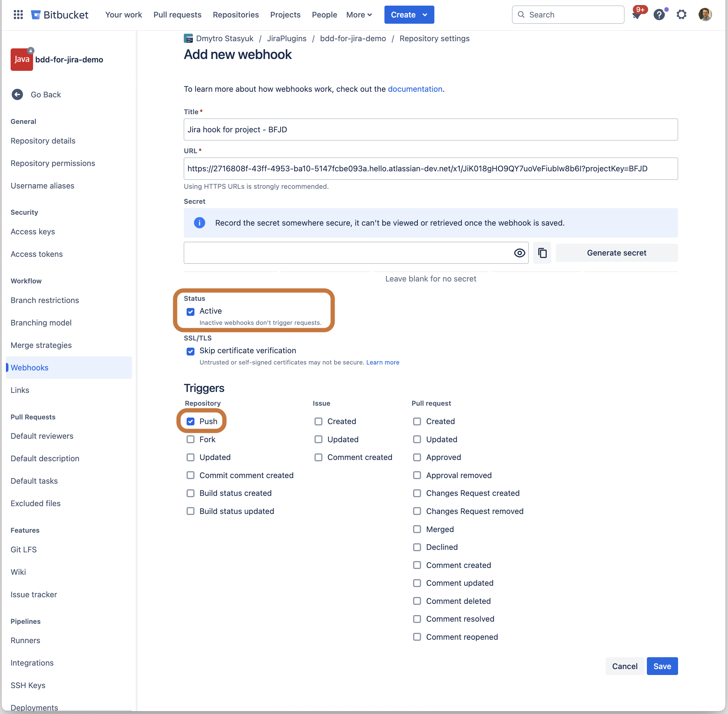Image resolution: width=728 pixels, height=714 pixels.
Task: Select Webhooks in the sidebar
Action: point(69,368)
